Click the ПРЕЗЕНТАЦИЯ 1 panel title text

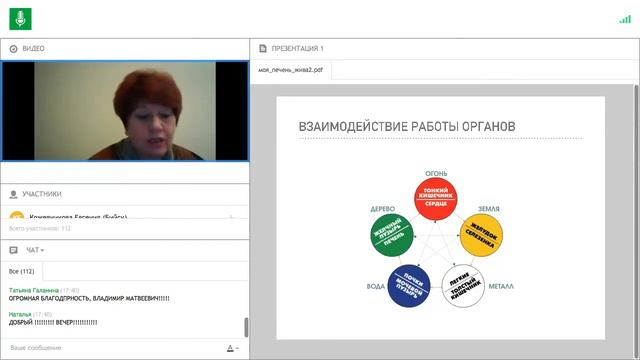click(x=298, y=49)
